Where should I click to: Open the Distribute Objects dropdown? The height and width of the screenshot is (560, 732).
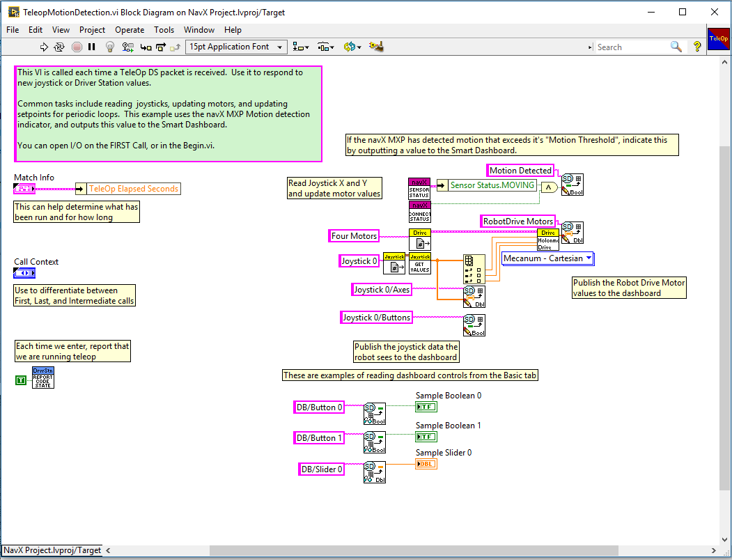pos(326,47)
